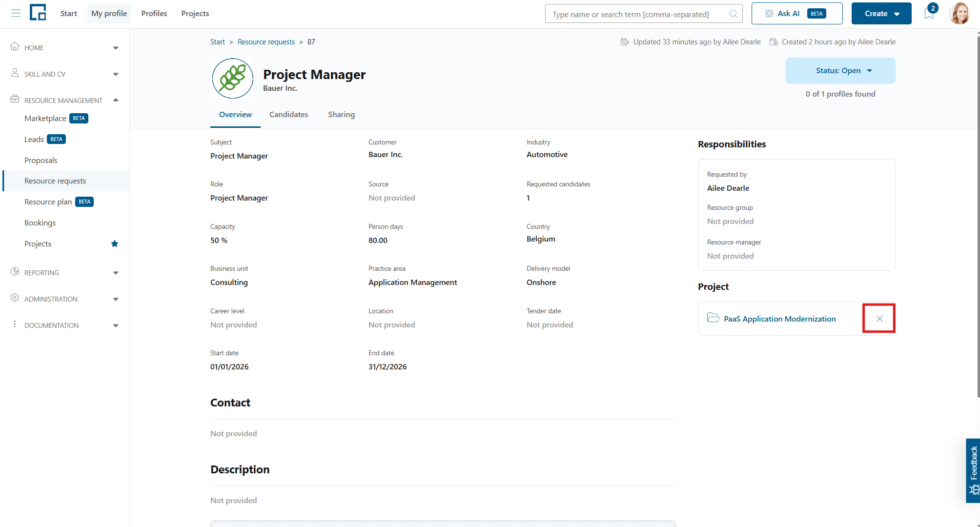
Task: Click the app logo in the header
Action: pyautogui.click(x=38, y=13)
